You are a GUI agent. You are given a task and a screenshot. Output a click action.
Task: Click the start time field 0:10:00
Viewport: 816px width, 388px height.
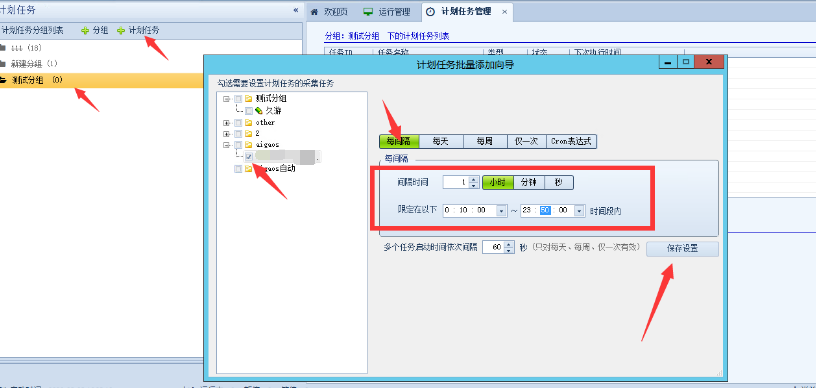(469, 211)
